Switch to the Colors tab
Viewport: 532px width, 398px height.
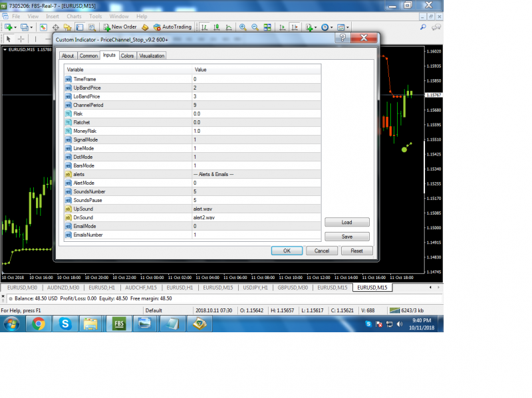pyautogui.click(x=127, y=56)
